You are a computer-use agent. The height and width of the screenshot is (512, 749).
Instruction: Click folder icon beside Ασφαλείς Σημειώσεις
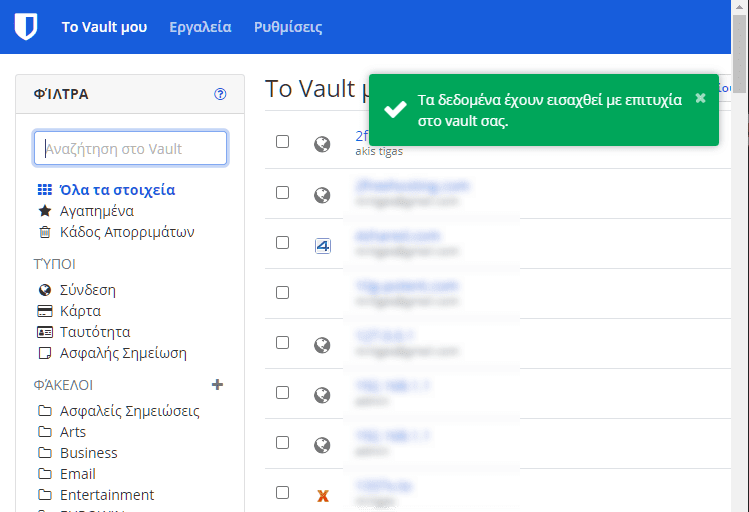click(45, 411)
